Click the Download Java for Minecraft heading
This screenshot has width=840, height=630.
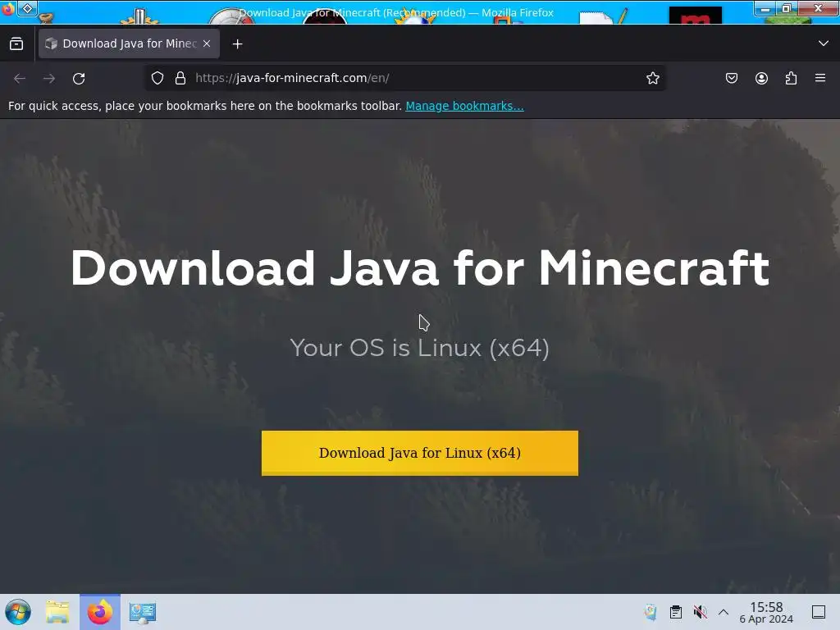point(420,268)
